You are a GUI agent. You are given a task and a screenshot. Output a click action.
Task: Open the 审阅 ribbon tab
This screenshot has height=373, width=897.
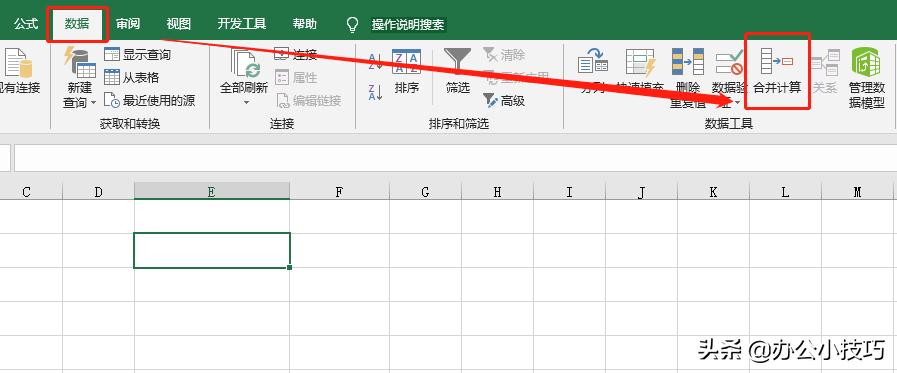click(128, 24)
